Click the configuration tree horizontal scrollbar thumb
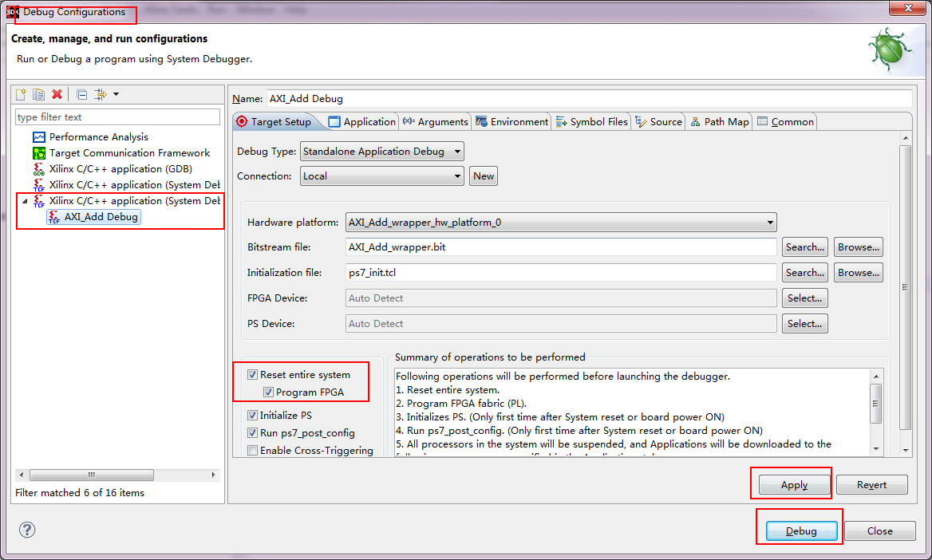 (x=92, y=475)
